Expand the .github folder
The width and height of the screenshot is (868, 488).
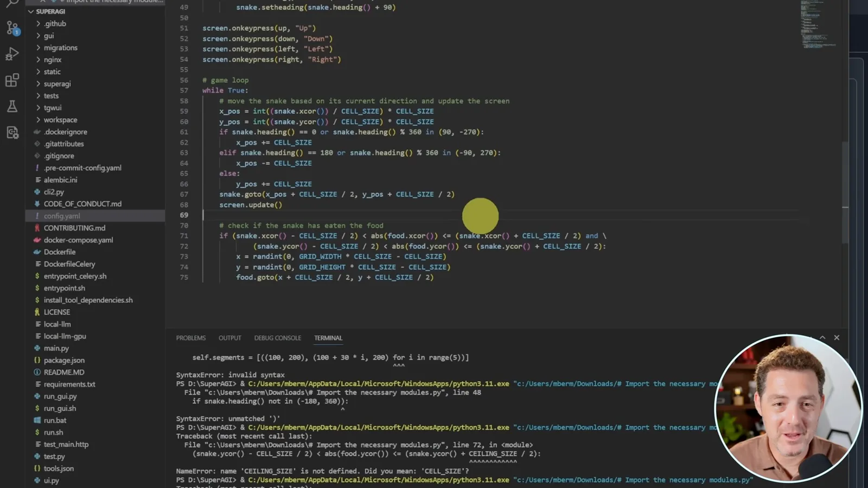[x=55, y=24]
